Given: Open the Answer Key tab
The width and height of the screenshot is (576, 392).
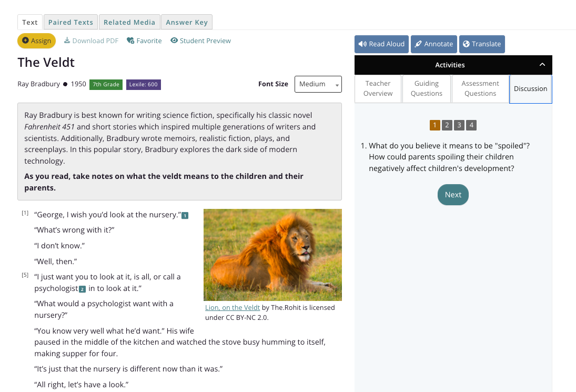Looking at the screenshot, I should 187,22.
